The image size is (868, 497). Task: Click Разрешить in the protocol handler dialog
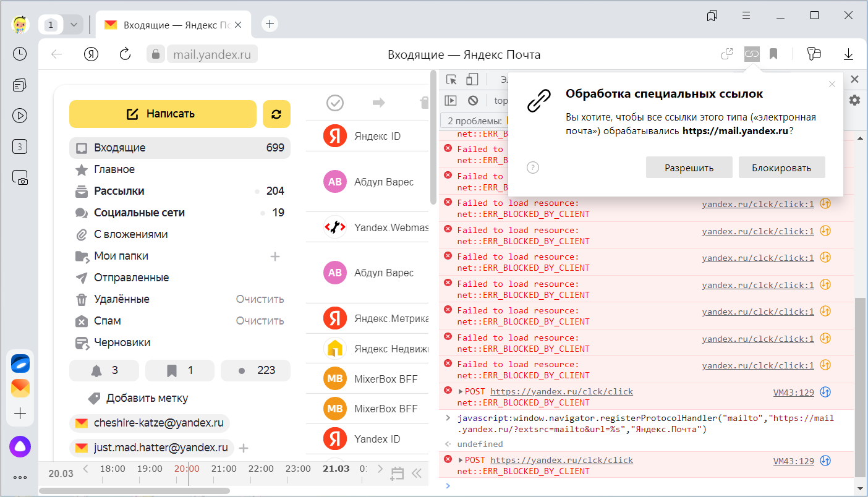pyautogui.click(x=689, y=168)
